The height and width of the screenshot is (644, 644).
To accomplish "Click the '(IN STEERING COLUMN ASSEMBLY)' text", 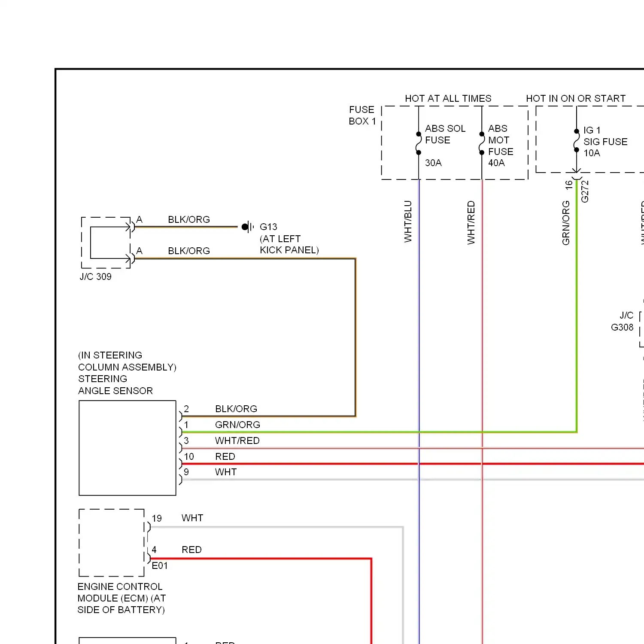I will pos(127,361).
